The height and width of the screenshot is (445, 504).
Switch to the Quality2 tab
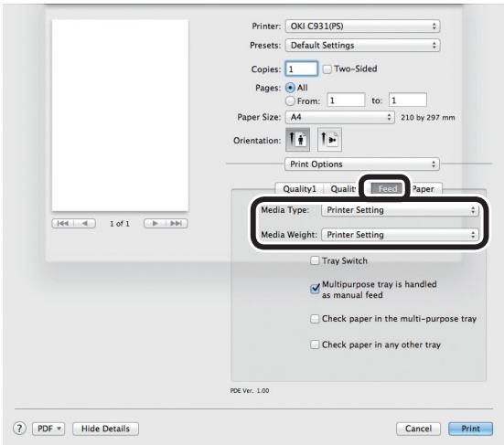pos(343,189)
